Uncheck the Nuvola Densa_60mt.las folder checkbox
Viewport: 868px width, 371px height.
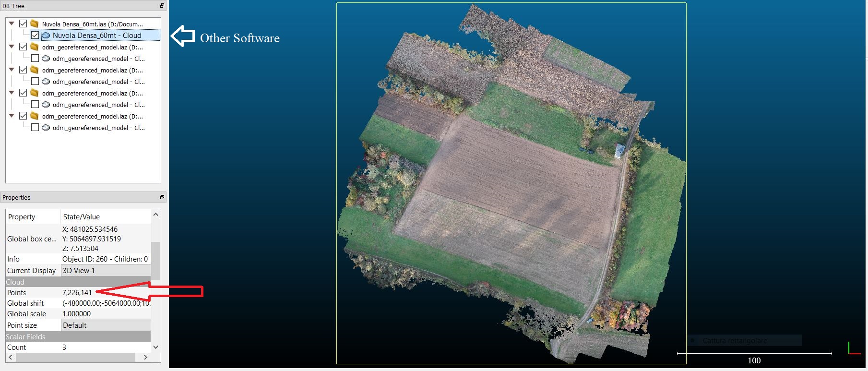click(x=23, y=24)
